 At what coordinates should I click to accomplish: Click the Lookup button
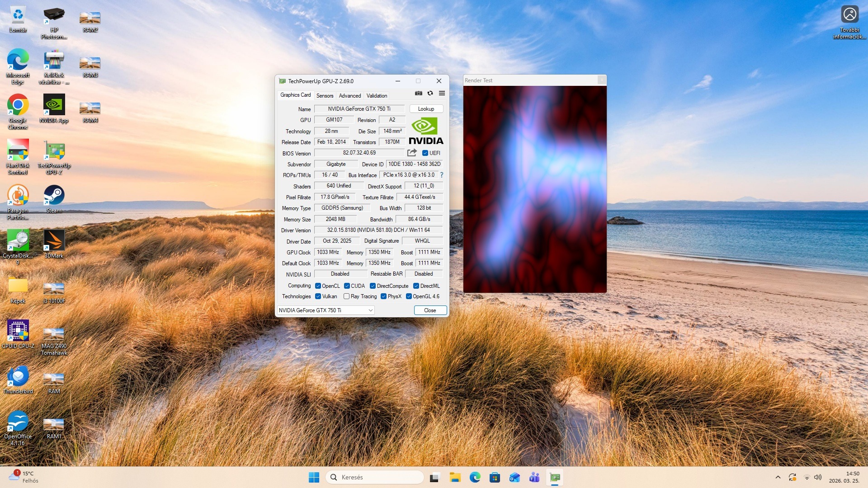(426, 109)
